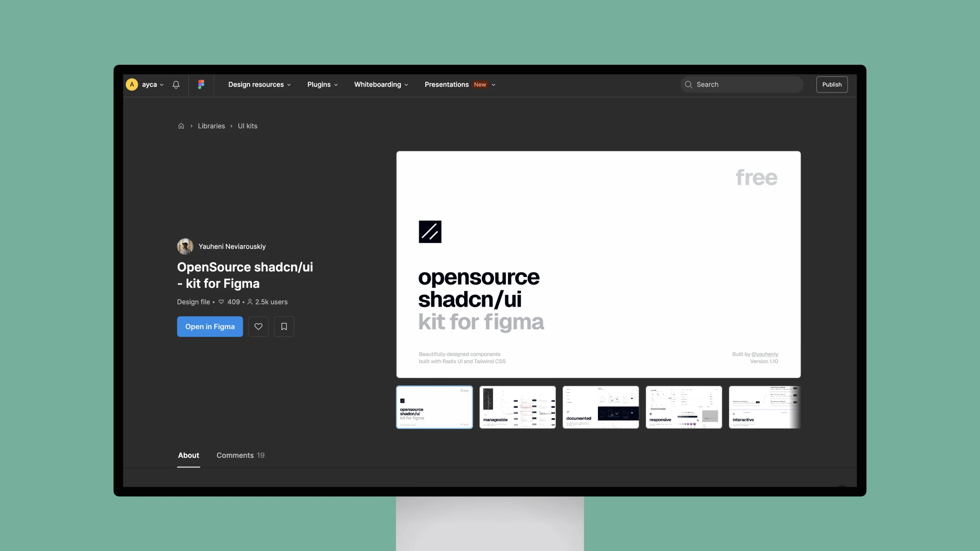Select the About tab
Image resolution: width=980 pixels, height=551 pixels.
click(188, 456)
